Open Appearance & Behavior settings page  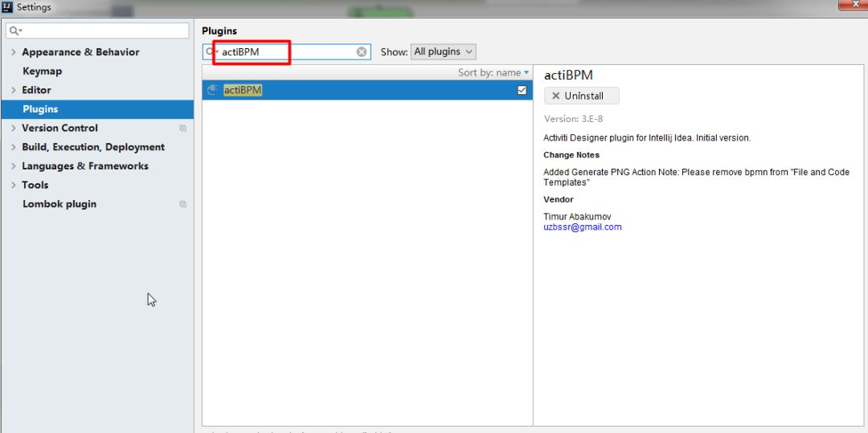pyautogui.click(x=81, y=52)
